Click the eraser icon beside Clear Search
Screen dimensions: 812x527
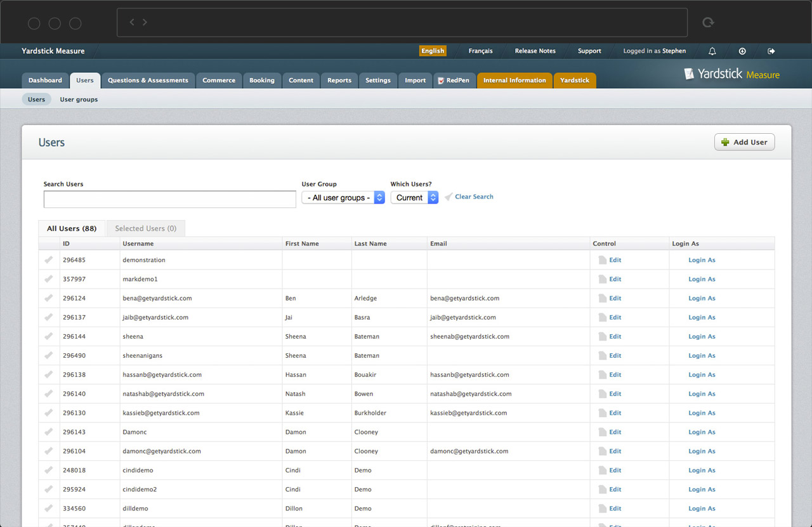coord(449,197)
